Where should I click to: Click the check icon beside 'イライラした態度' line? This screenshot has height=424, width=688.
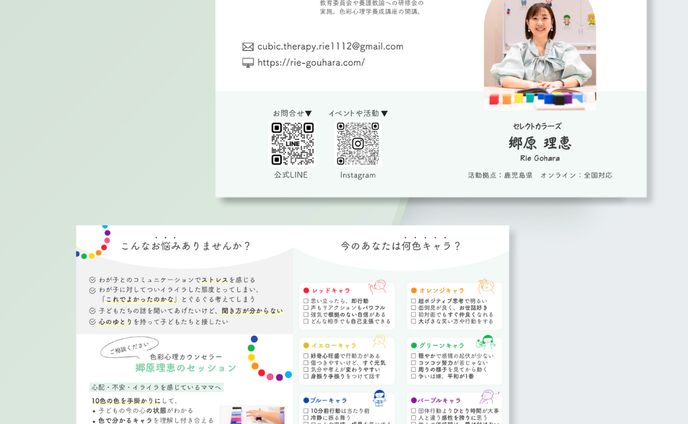point(92,290)
